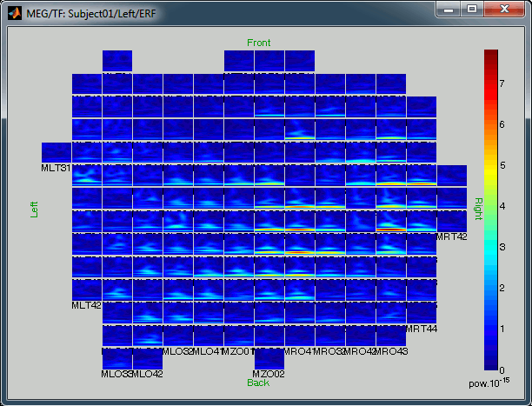Click the green Front orientation label
The image size is (532, 406).
click(x=258, y=43)
